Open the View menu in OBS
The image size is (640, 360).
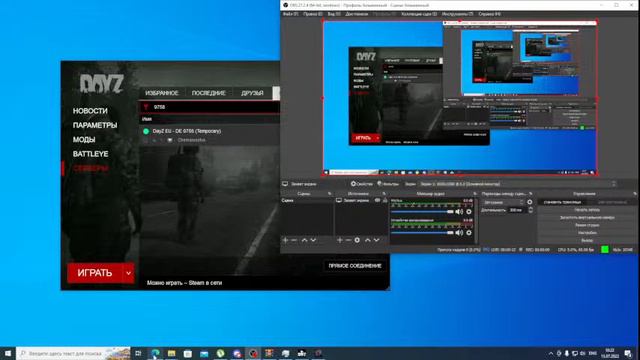(334, 14)
